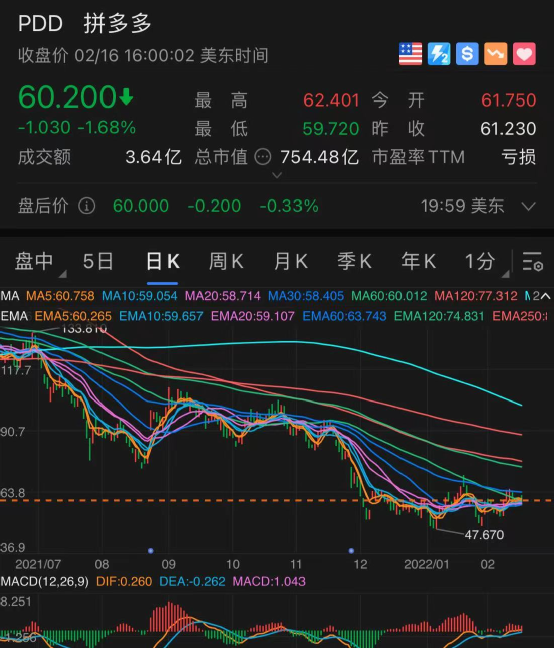Tap the orange downtrend chart icon
Screen dimensions: 554x648
tap(496, 54)
